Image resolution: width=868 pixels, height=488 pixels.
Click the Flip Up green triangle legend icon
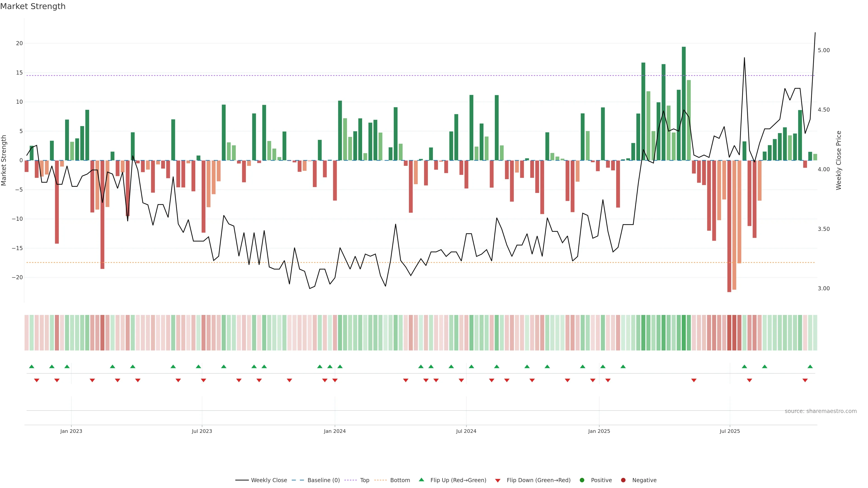pos(421,480)
